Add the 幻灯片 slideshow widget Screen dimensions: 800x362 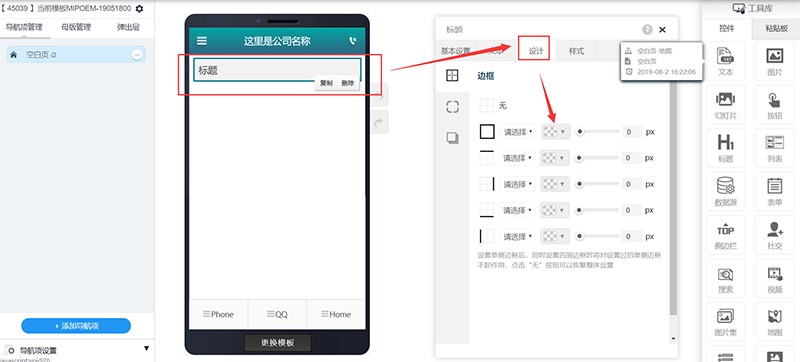tap(725, 105)
